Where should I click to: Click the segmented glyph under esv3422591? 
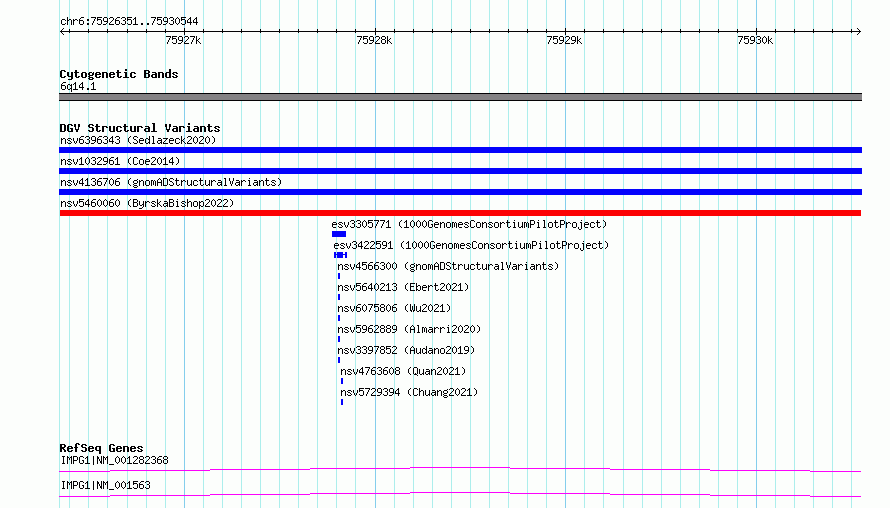tap(341, 255)
